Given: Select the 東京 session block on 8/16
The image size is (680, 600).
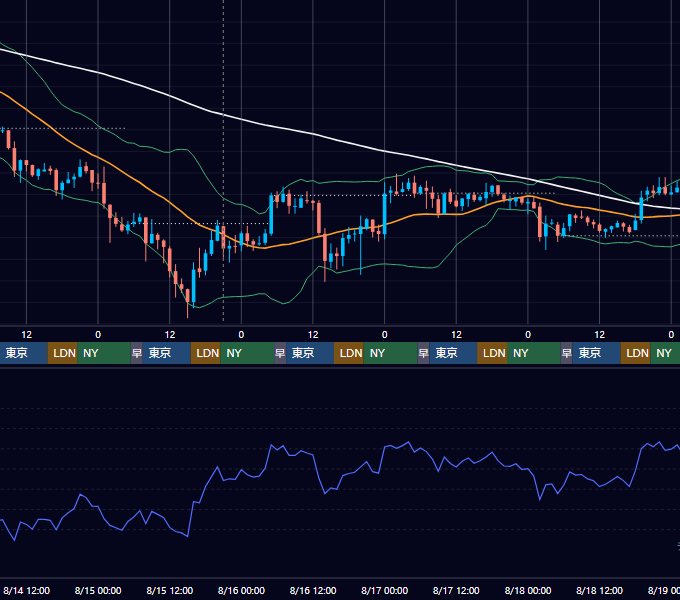Looking at the screenshot, I should click(310, 353).
